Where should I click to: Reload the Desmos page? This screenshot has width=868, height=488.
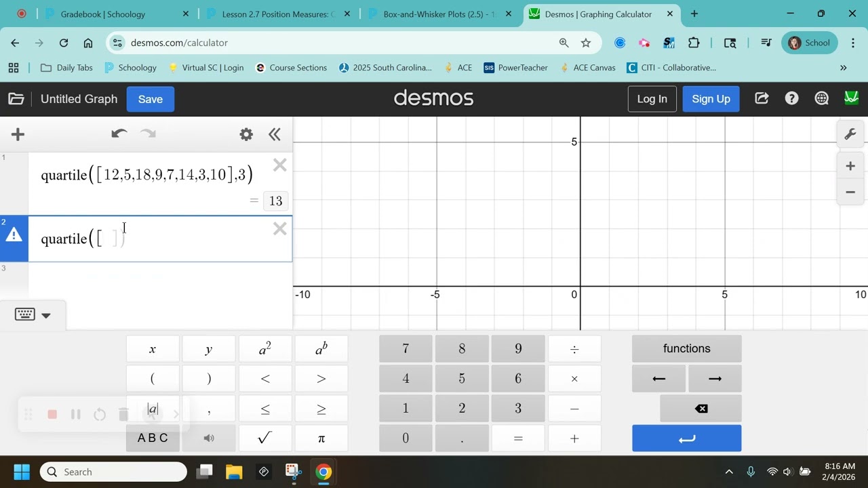coord(64,43)
